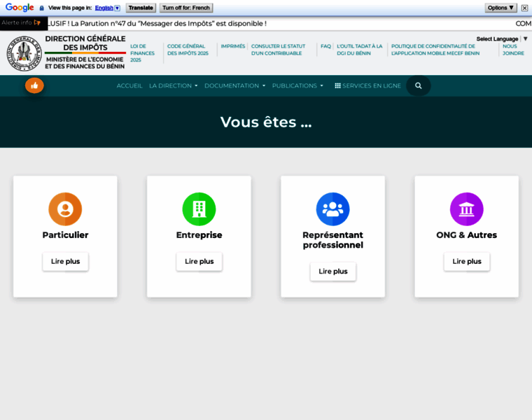Click the orange thumbs-up icon button
This screenshot has width=532, height=420.
(34, 85)
